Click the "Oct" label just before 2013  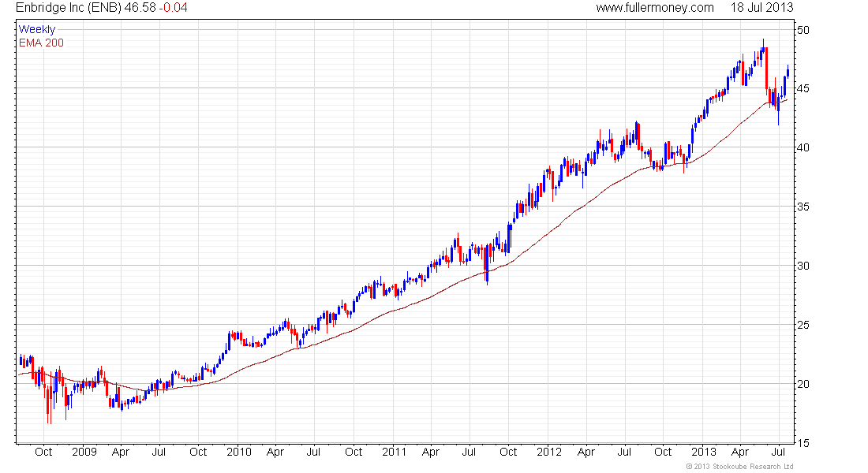[x=663, y=452]
